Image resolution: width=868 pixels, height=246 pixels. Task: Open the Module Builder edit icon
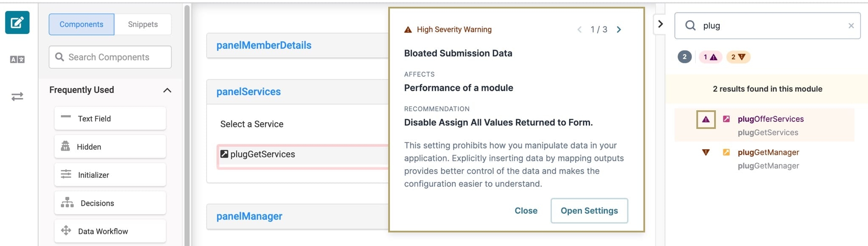click(x=17, y=22)
